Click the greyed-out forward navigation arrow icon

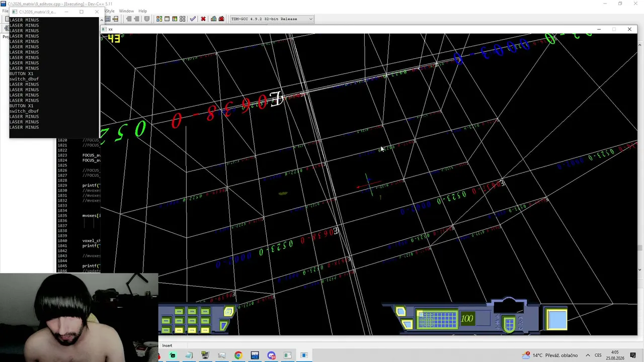pos(136,19)
